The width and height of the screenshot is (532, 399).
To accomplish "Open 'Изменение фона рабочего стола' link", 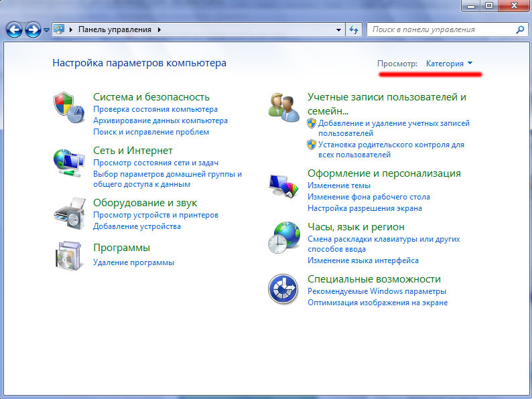I will [369, 197].
